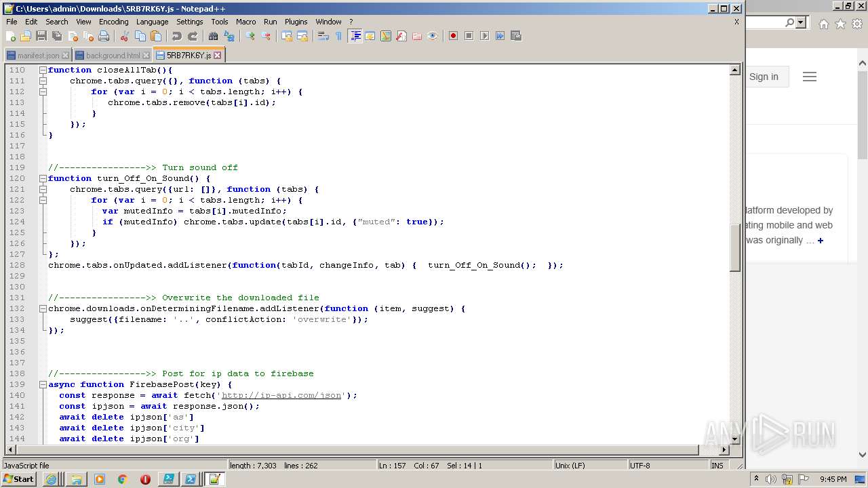Viewport: 868px width, 488px height.
Task: Open Internet Explorer from the taskbar
Action: (51, 479)
